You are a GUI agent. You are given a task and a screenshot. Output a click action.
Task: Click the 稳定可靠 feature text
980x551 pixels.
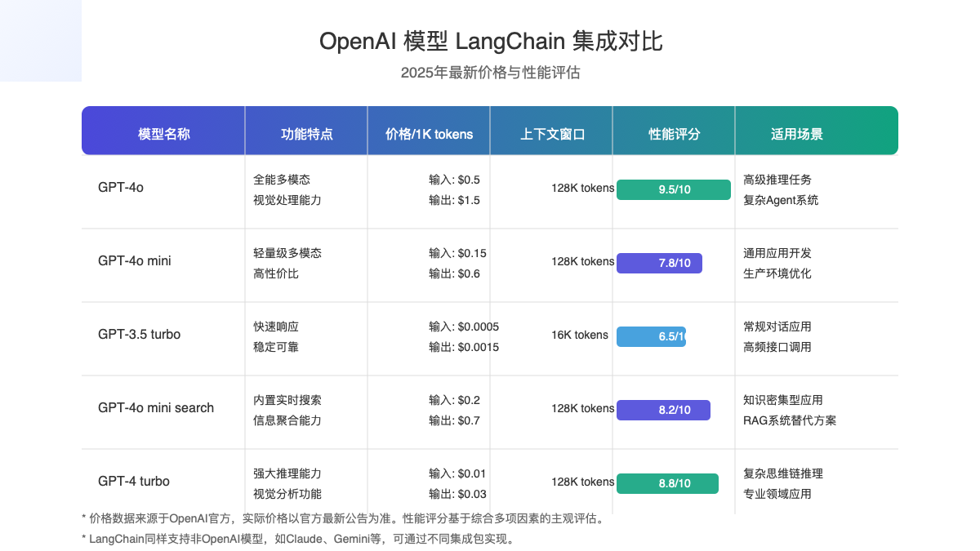tap(276, 347)
